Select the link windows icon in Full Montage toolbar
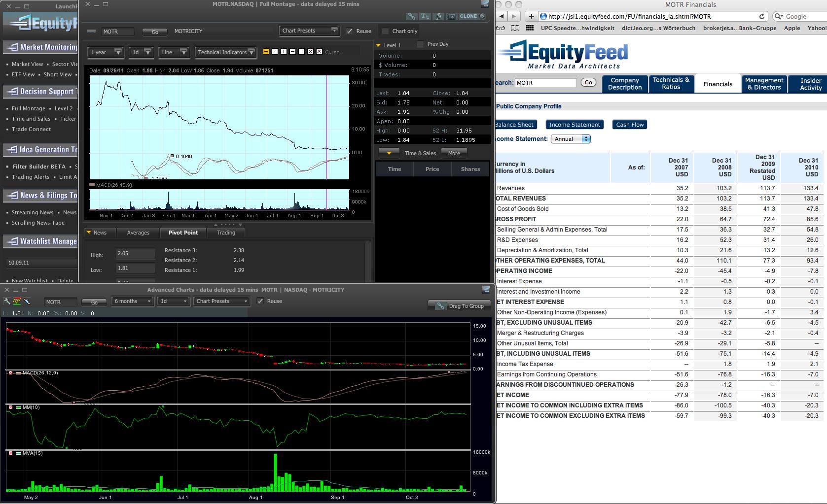The width and height of the screenshot is (827, 504). coord(411,16)
